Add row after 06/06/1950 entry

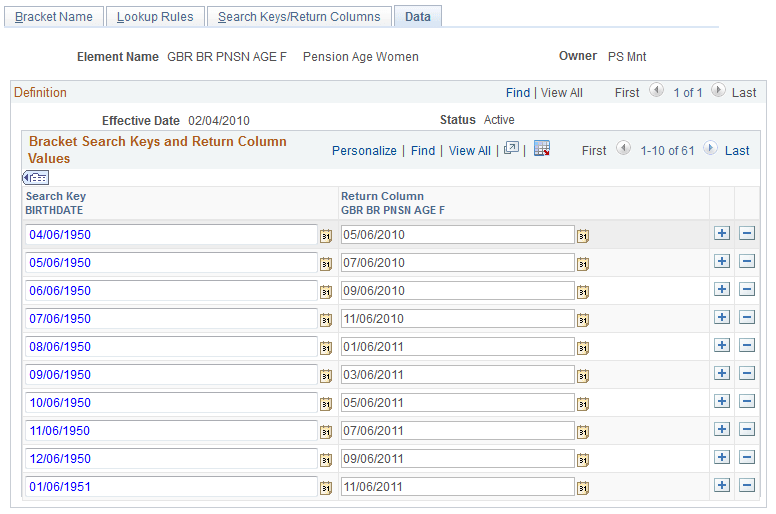pos(722,289)
